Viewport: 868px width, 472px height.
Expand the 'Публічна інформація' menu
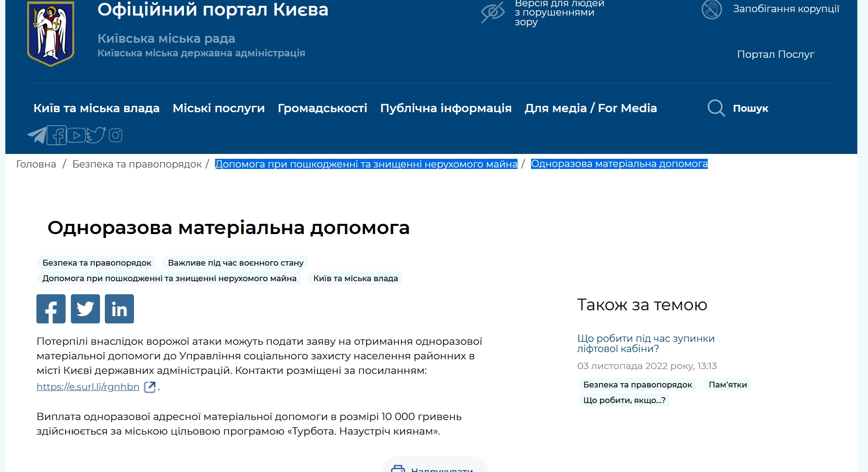[446, 108]
